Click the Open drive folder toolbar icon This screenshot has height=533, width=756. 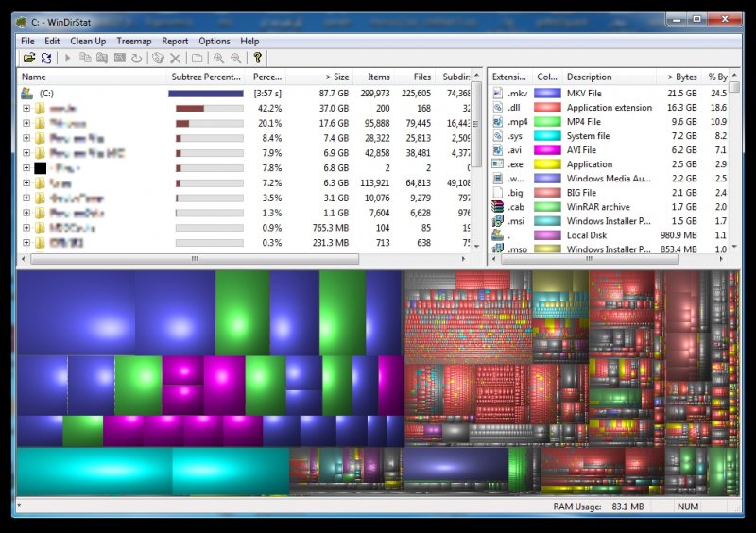pyautogui.click(x=29, y=58)
